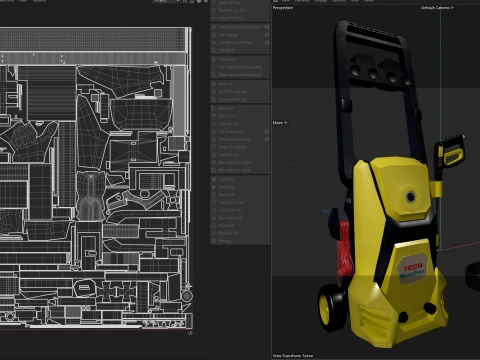Image resolution: width=480 pixels, height=360 pixels.
Task: Click the View Transform: Scene status text
Action: point(293,356)
